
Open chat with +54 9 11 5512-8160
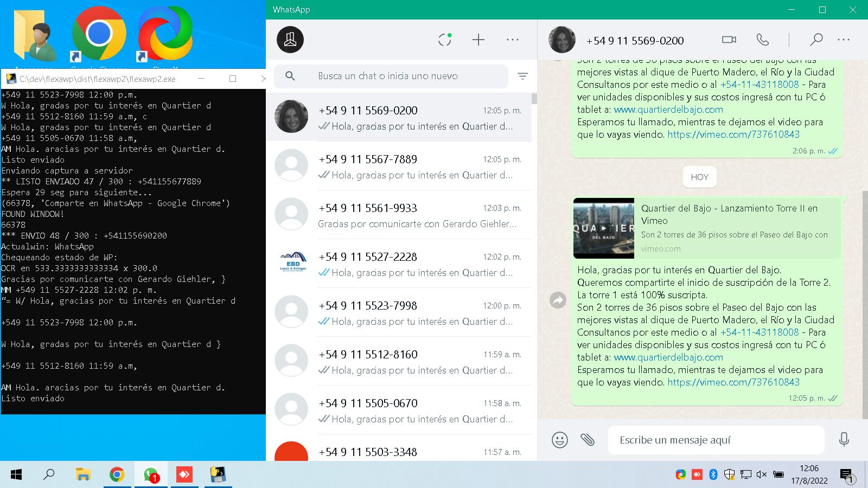coord(399,361)
